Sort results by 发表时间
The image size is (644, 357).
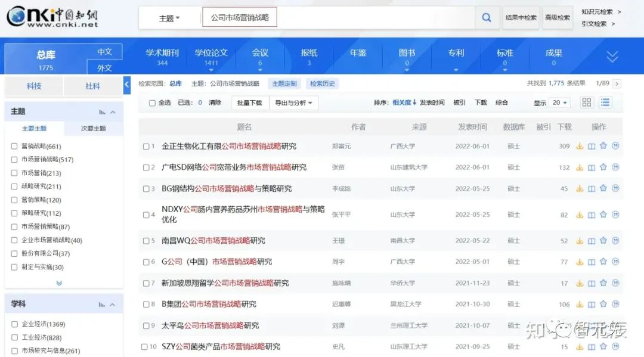[x=432, y=103]
